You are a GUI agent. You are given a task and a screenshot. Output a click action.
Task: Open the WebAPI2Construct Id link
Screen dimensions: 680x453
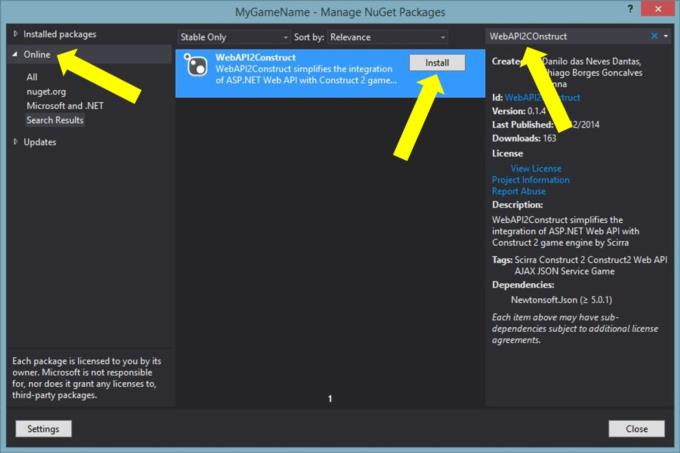543,98
